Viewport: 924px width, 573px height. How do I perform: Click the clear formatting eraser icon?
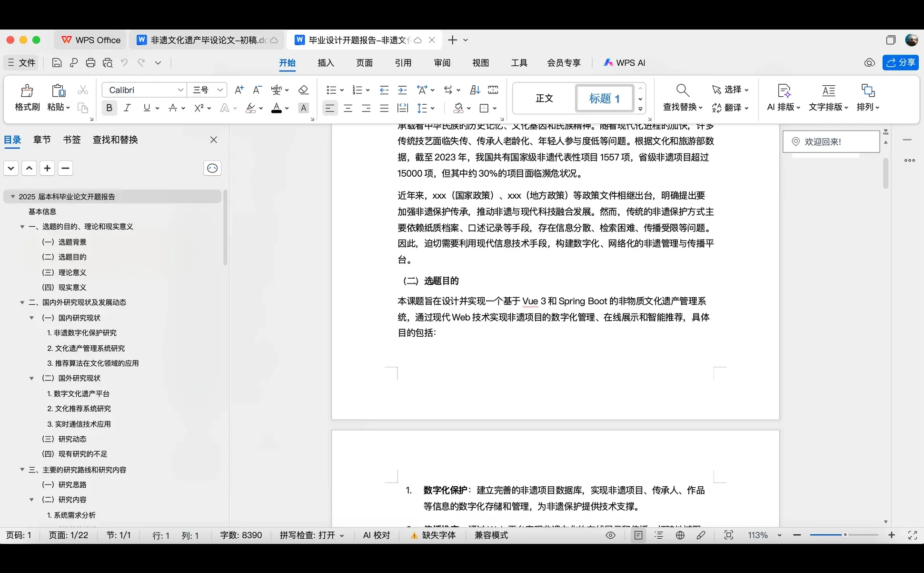304,90
